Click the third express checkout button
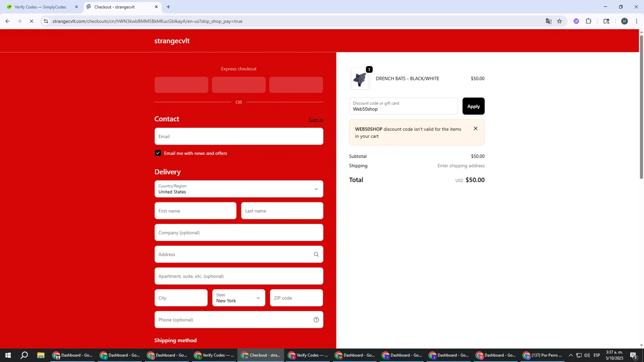This screenshot has height=362, width=644. coord(296,85)
